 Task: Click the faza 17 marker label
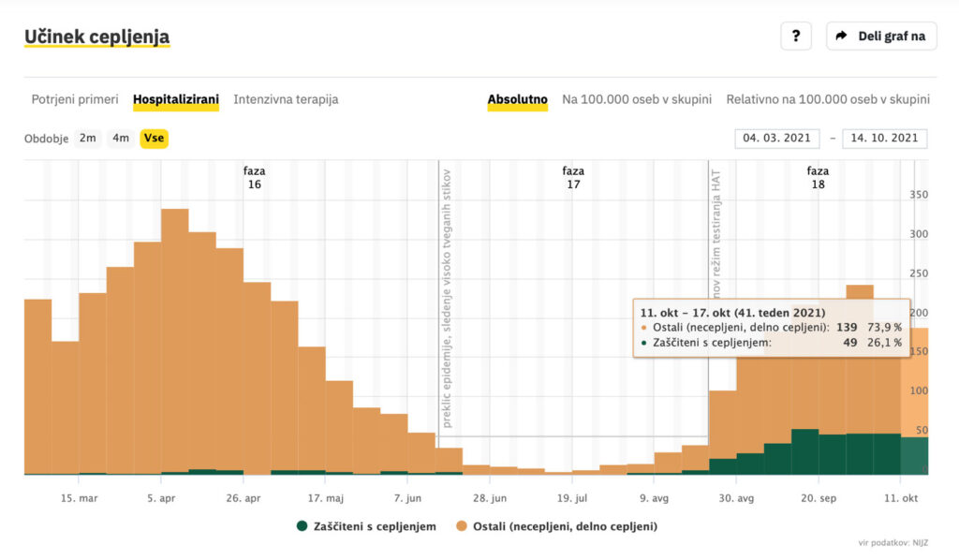point(573,178)
